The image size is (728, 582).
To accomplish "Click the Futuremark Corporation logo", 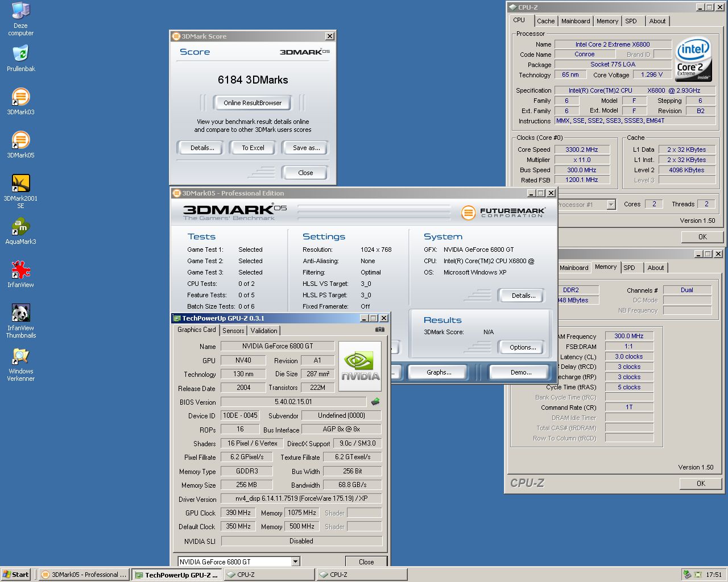I will [x=503, y=213].
